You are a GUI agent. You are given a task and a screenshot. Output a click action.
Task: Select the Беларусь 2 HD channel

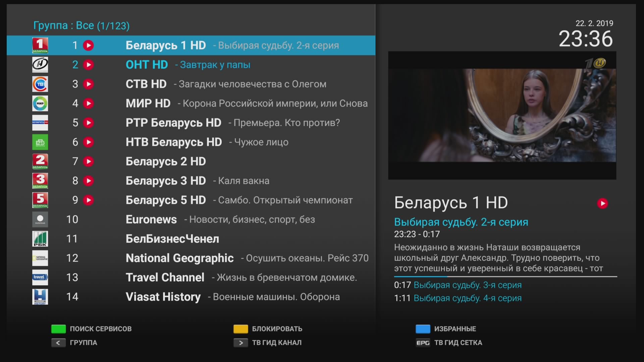point(191,162)
